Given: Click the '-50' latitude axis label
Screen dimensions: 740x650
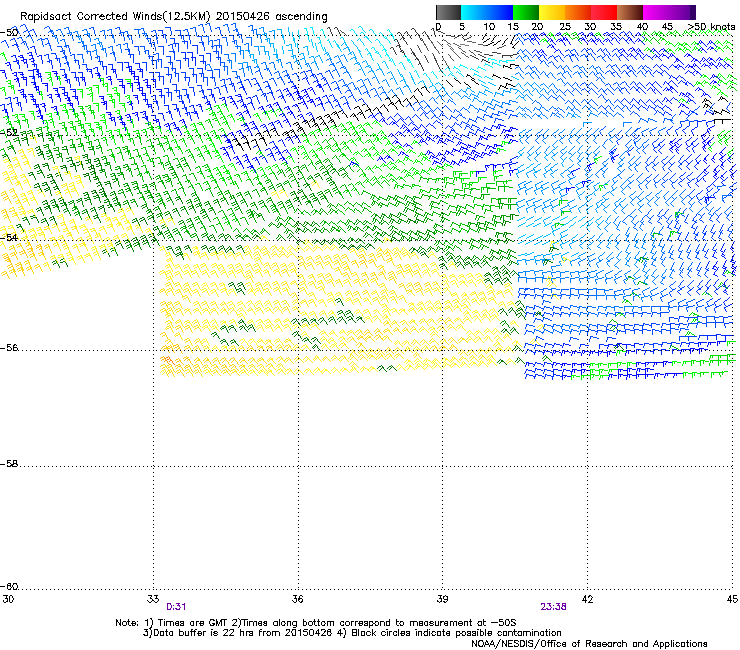Looking at the screenshot, I should tap(9, 33).
